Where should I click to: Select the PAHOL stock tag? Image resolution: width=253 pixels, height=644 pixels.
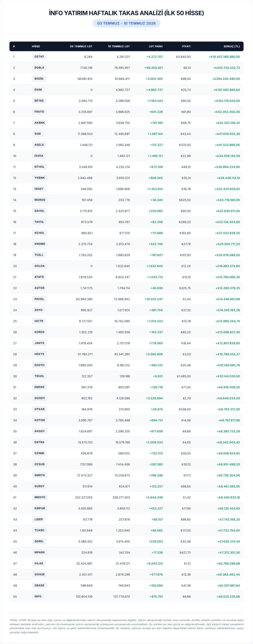[39, 299]
